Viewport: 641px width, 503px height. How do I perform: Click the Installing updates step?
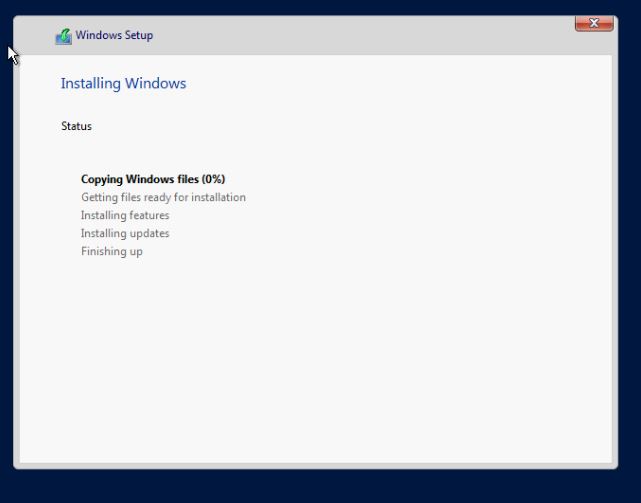click(x=125, y=233)
